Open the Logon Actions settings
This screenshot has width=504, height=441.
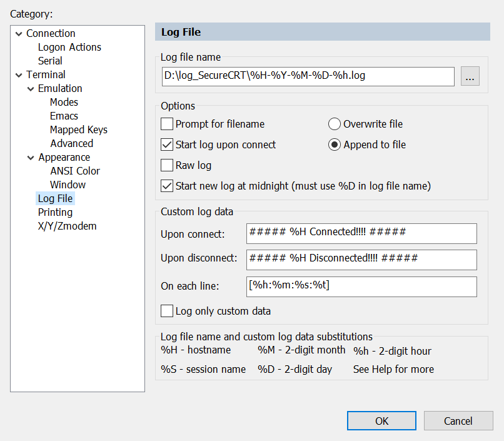click(69, 47)
